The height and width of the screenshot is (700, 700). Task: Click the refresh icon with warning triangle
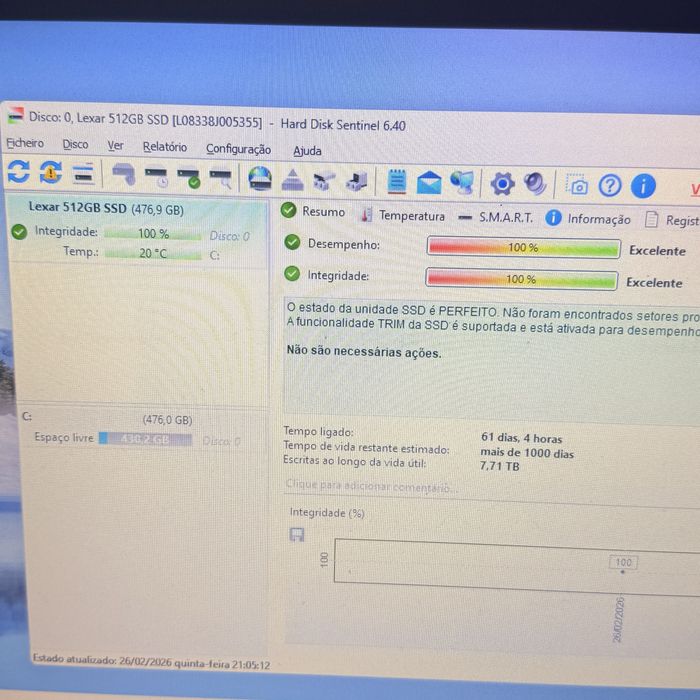click(50, 172)
